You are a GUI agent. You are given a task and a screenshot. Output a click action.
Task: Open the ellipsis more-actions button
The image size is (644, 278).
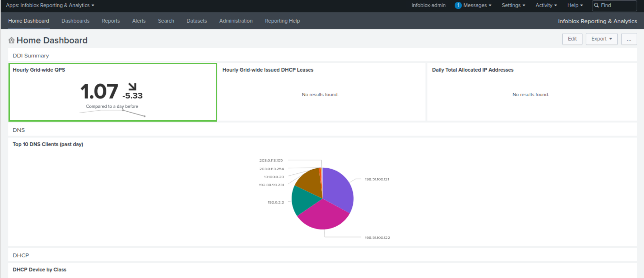629,39
